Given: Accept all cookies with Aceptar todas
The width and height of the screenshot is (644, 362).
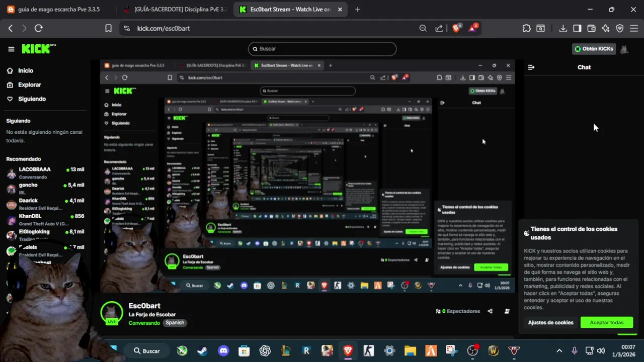Looking at the screenshot, I should pyautogui.click(x=606, y=323).
